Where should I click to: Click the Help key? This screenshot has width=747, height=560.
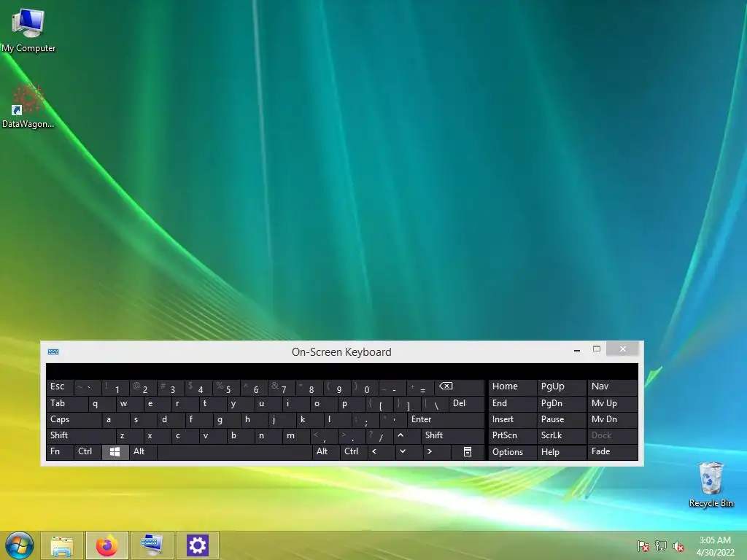(x=562, y=452)
